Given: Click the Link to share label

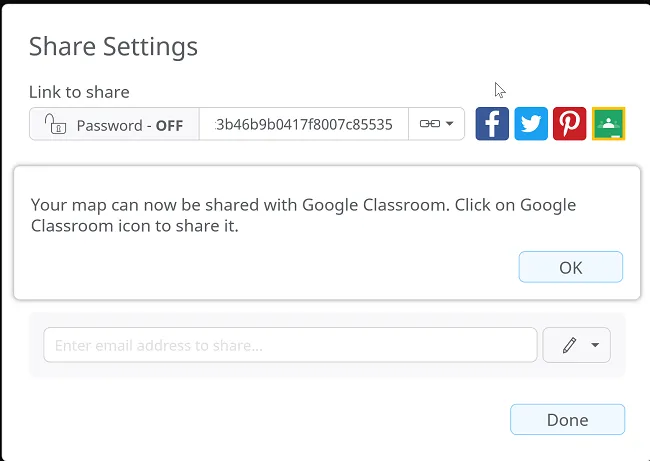Looking at the screenshot, I should pos(79,92).
